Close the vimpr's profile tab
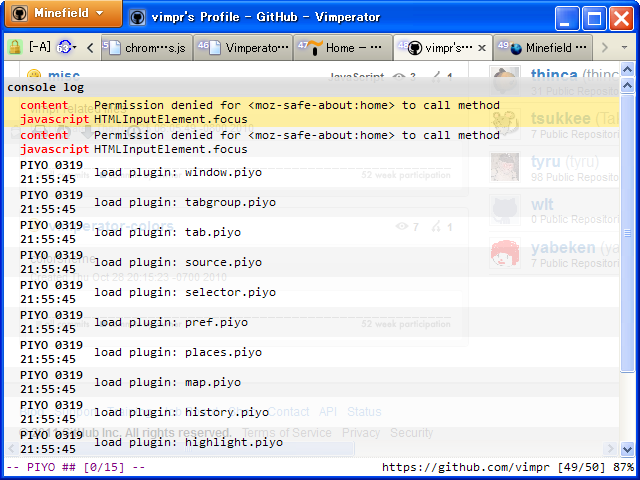This screenshot has height=480, width=640. [x=482, y=48]
